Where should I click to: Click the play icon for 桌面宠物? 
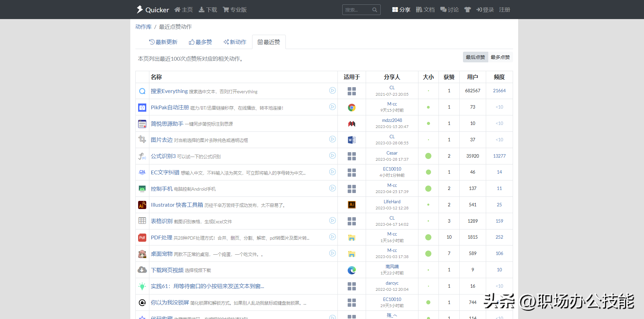coord(332,253)
